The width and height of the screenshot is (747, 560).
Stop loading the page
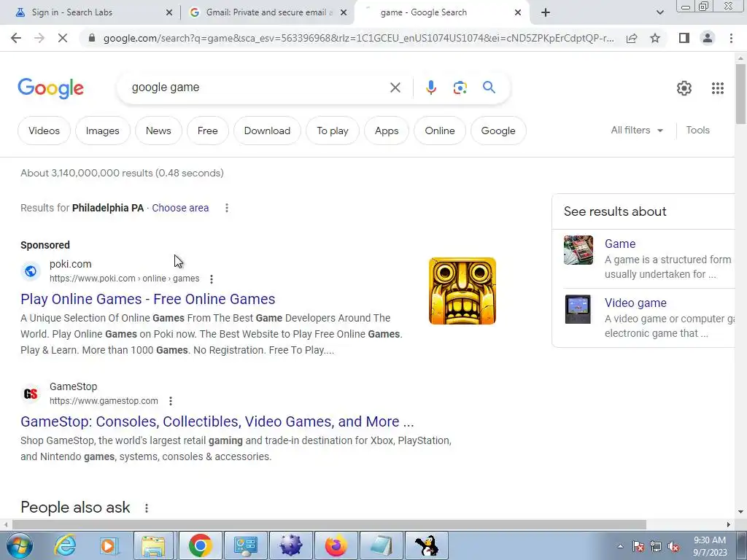coord(63,38)
